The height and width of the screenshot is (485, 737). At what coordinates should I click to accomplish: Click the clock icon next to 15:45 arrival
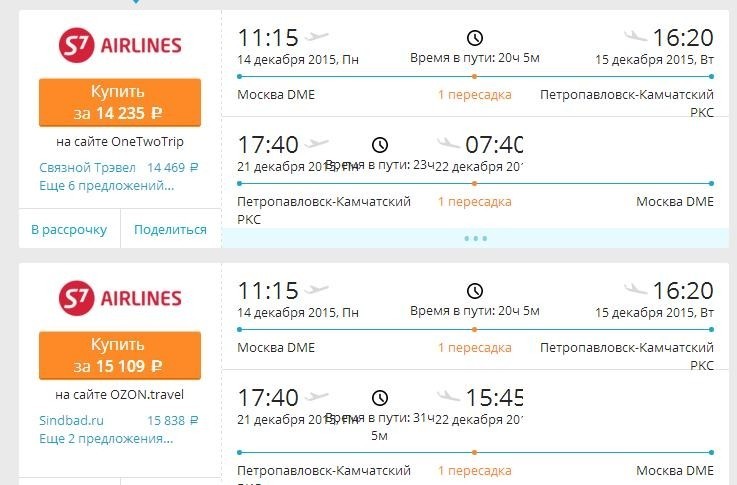[x=380, y=398]
